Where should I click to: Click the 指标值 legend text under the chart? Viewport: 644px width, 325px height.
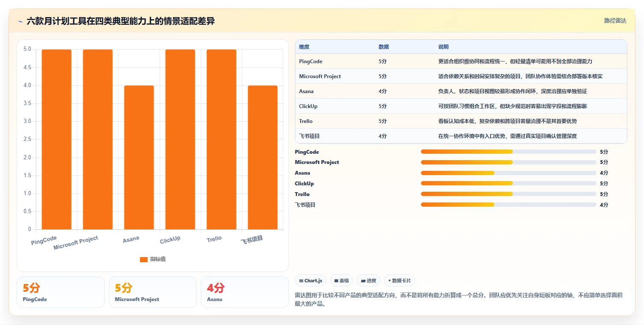click(158, 260)
